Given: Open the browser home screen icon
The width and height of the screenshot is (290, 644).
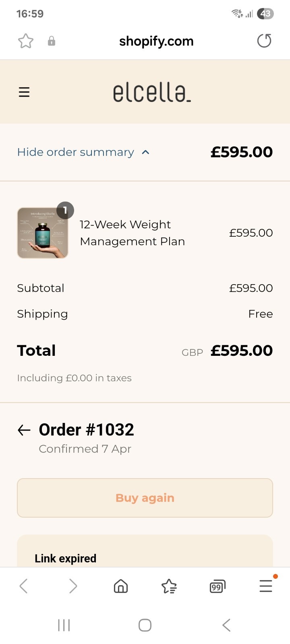Looking at the screenshot, I should pos(120,586).
